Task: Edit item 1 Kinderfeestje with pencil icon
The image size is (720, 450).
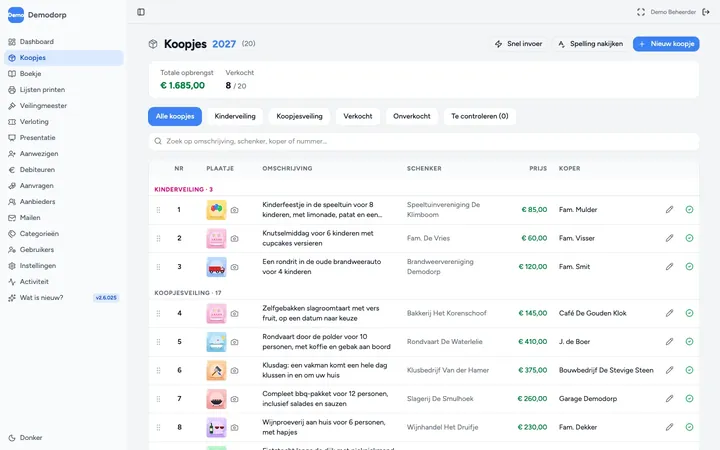Action: pos(669,210)
